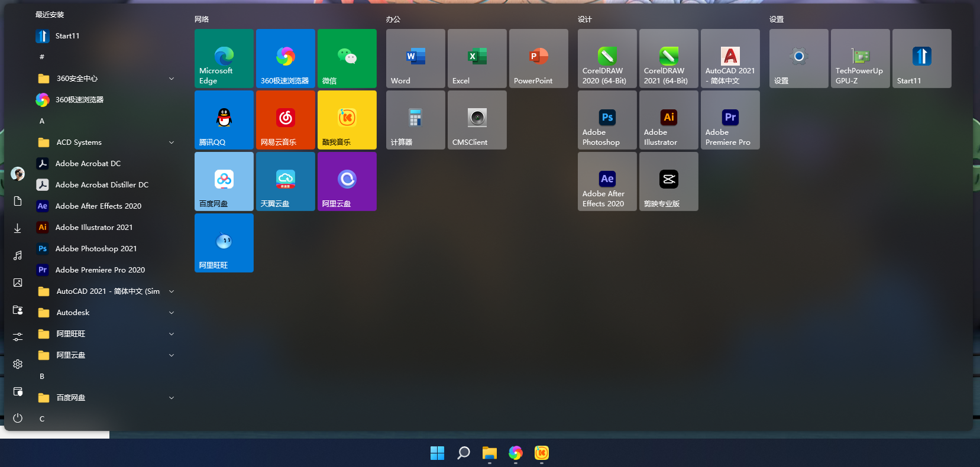
Task: Open the 百度网盘 tile
Action: 224,181
